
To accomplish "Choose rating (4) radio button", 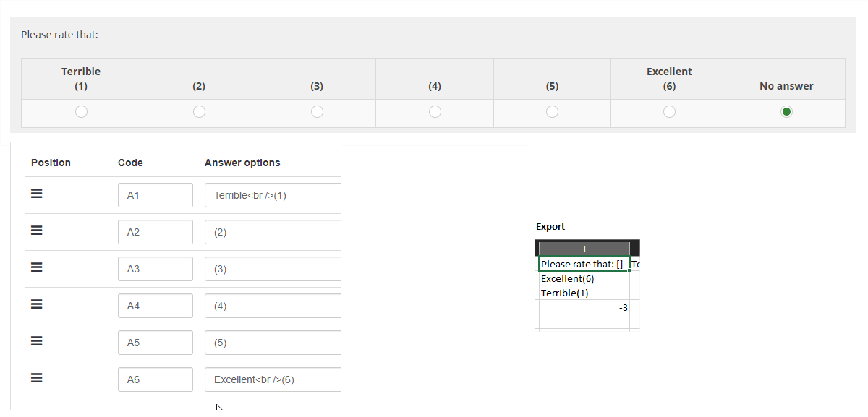I will pos(435,112).
